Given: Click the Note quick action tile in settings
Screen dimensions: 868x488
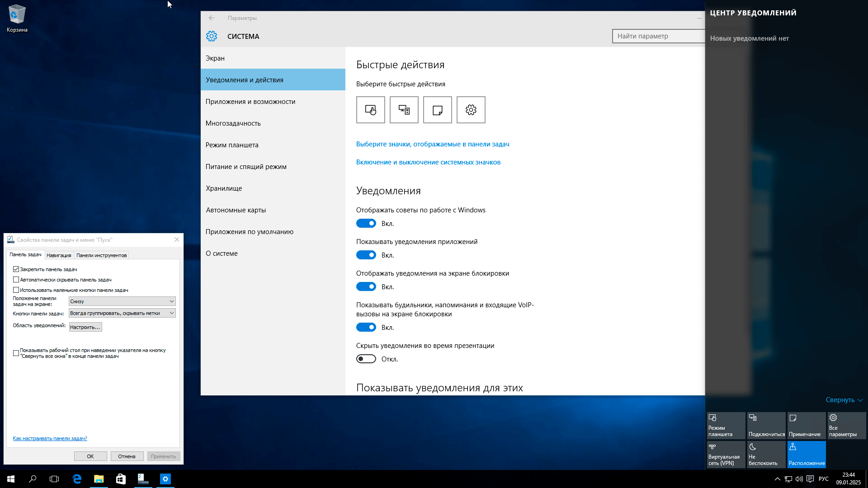Looking at the screenshot, I should tap(437, 110).
